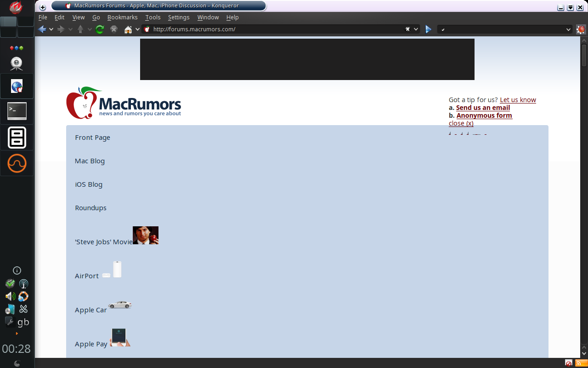Screen dimensions: 588x368
Task: Click the lifebuoy tray icon
Action: (x=23, y=297)
